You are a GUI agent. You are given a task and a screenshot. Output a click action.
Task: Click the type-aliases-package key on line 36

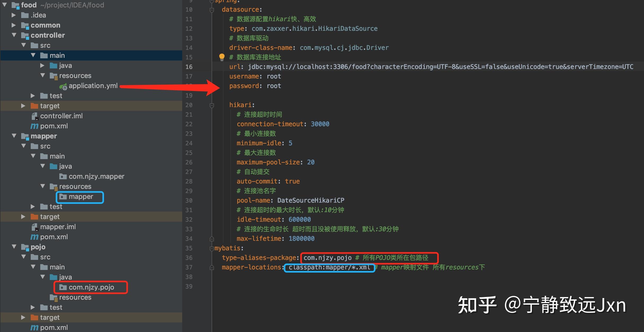(x=259, y=258)
